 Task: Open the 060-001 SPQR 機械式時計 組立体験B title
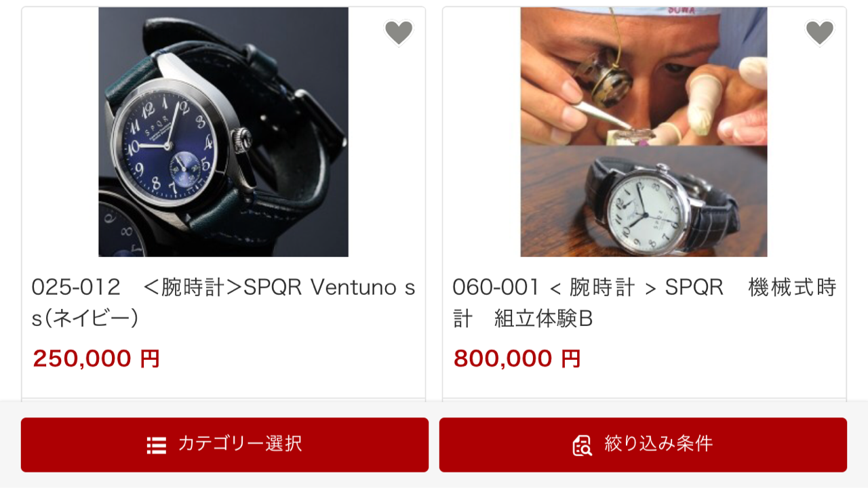[644, 302]
